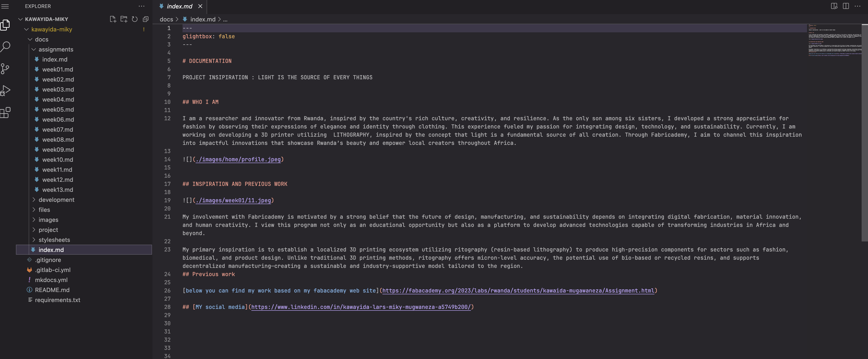Open the Search view icon
This screenshot has width=868, height=359.
(x=5, y=46)
